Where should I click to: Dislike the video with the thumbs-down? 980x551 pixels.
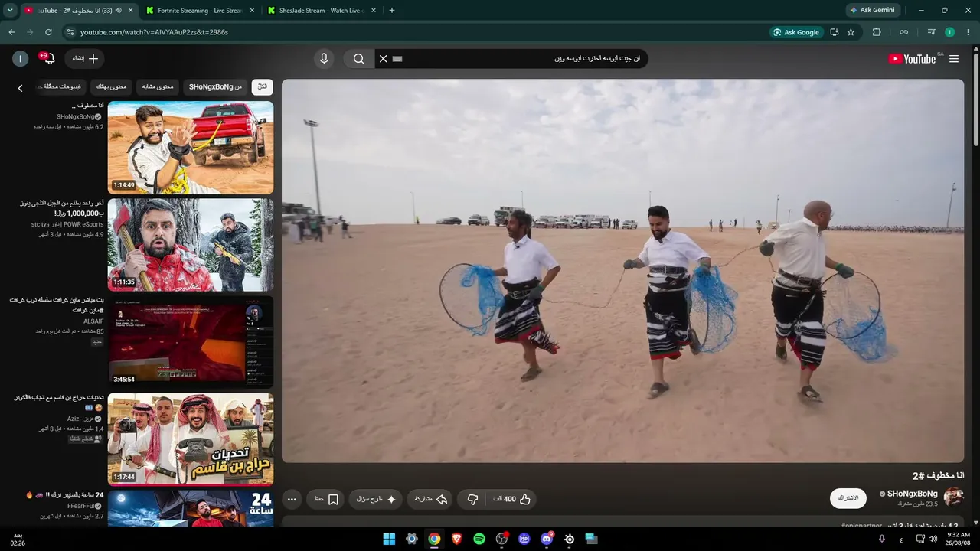tap(472, 499)
